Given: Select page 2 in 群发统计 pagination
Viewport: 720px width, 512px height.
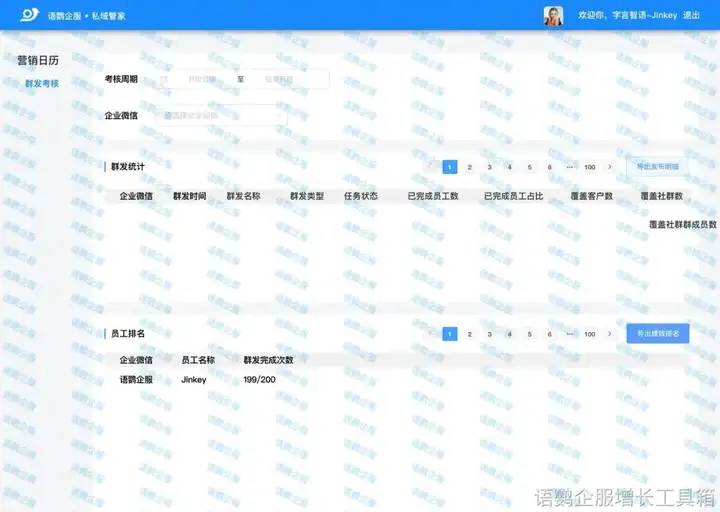Looking at the screenshot, I should coord(469,167).
